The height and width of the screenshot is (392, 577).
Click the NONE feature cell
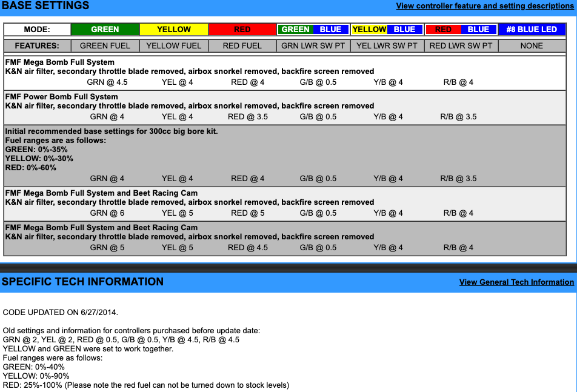coord(532,45)
